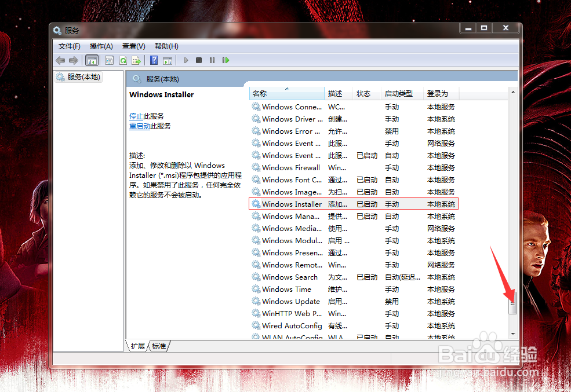Open the Help question mark icon
The height and width of the screenshot is (392, 571).
tap(154, 60)
